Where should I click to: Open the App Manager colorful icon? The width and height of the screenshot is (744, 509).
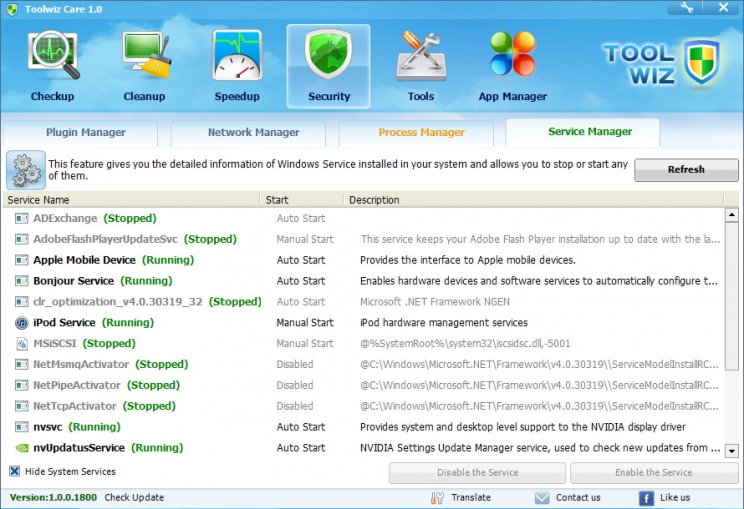513,54
